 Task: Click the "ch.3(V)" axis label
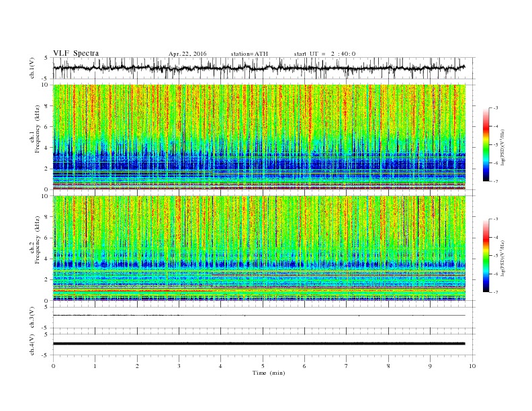click(x=32, y=318)
